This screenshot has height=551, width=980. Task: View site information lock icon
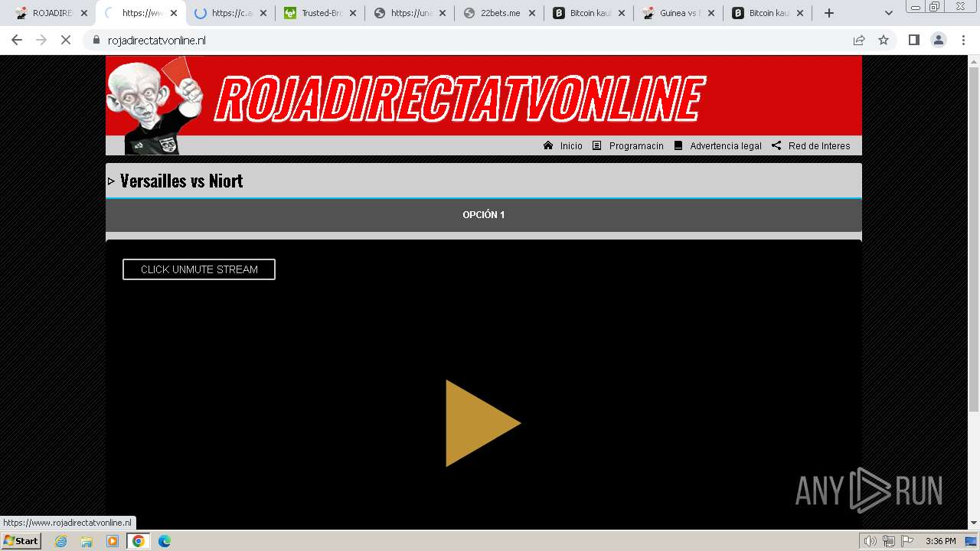point(96,41)
